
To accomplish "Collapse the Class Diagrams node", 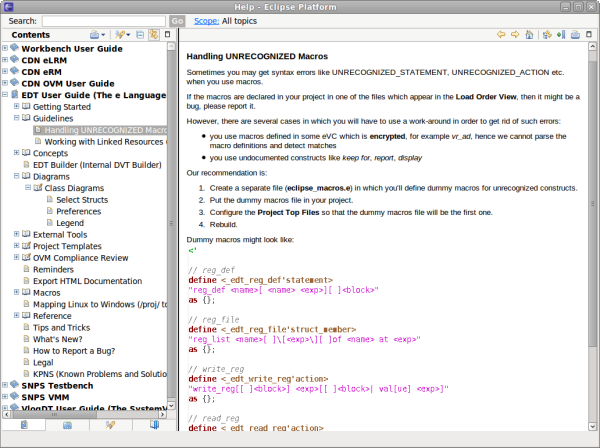I will click(x=28, y=187).
